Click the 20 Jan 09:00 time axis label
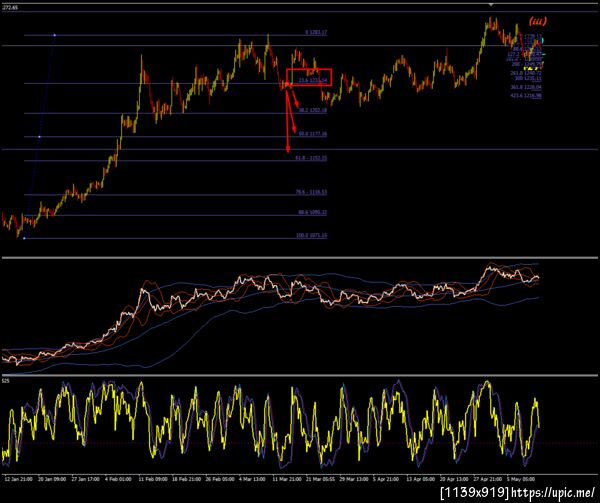The height and width of the screenshot is (503, 600). tap(52, 479)
